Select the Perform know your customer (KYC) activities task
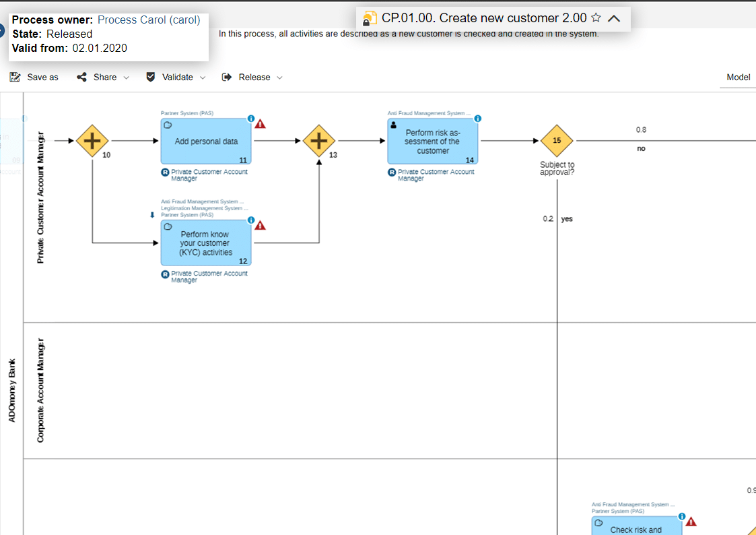756x535 pixels. [x=206, y=243]
